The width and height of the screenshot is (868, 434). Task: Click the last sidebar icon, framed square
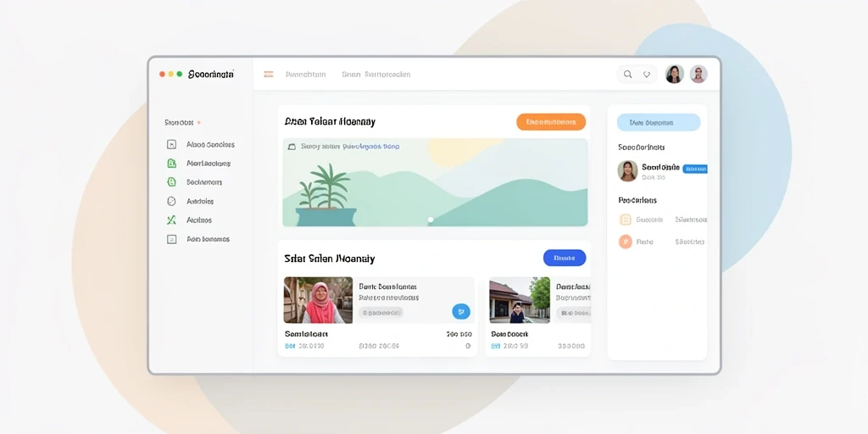pos(171,239)
